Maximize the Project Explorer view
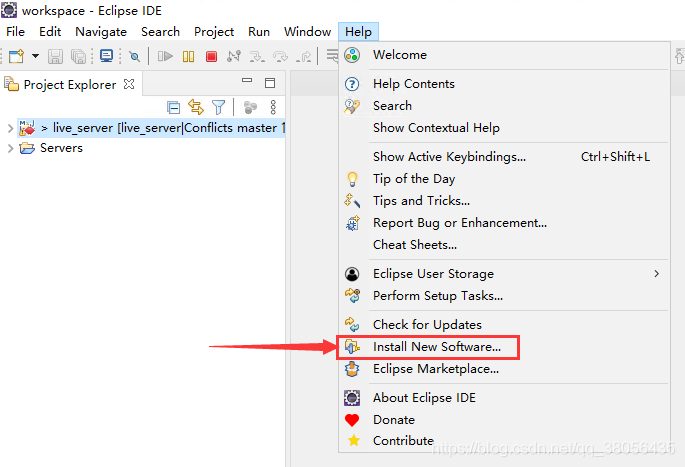The height and width of the screenshot is (467, 685). point(270,83)
